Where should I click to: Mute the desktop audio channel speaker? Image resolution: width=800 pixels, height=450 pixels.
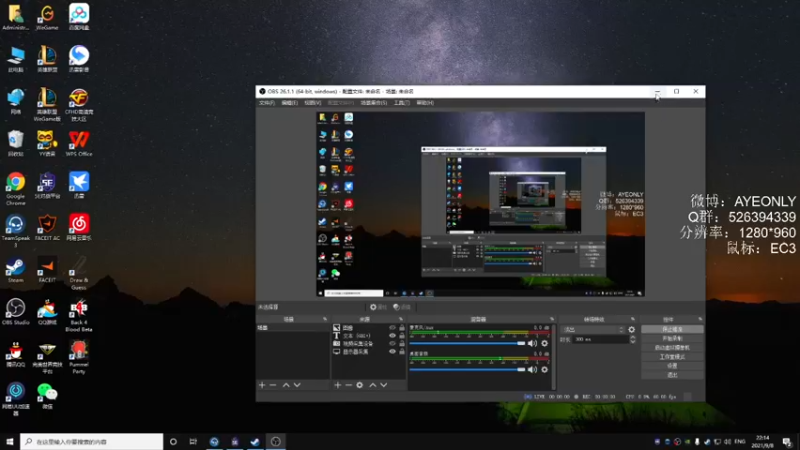[532, 369]
